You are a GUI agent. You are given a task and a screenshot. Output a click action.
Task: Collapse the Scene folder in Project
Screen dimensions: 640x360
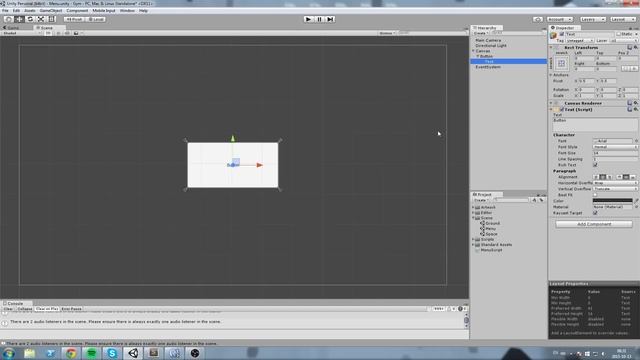pyautogui.click(x=473, y=218)
